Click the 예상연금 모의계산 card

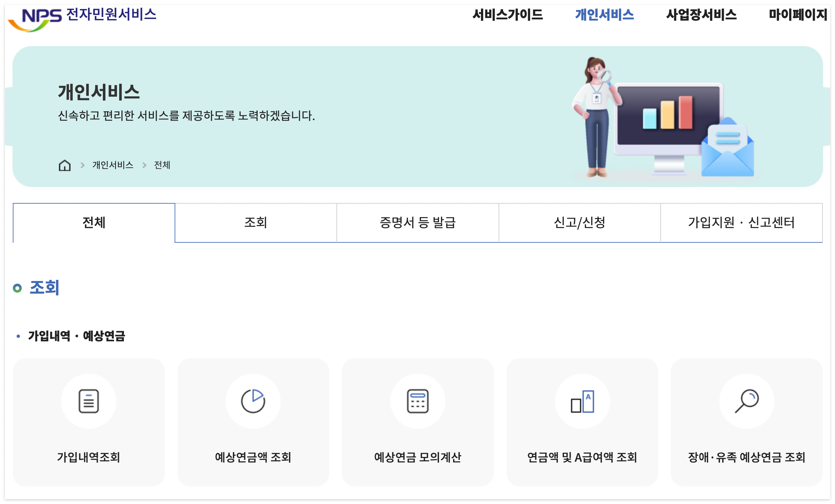tap(418, 421)
